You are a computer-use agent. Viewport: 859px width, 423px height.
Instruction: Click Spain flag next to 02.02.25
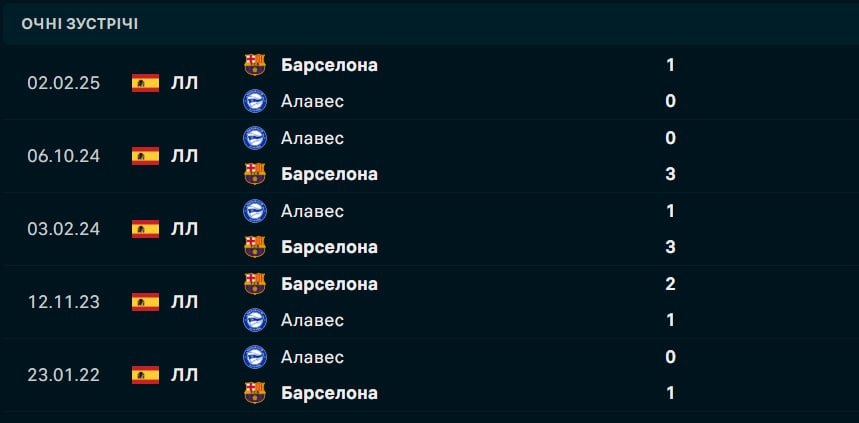pyautogui.click(x=145, y=83)
